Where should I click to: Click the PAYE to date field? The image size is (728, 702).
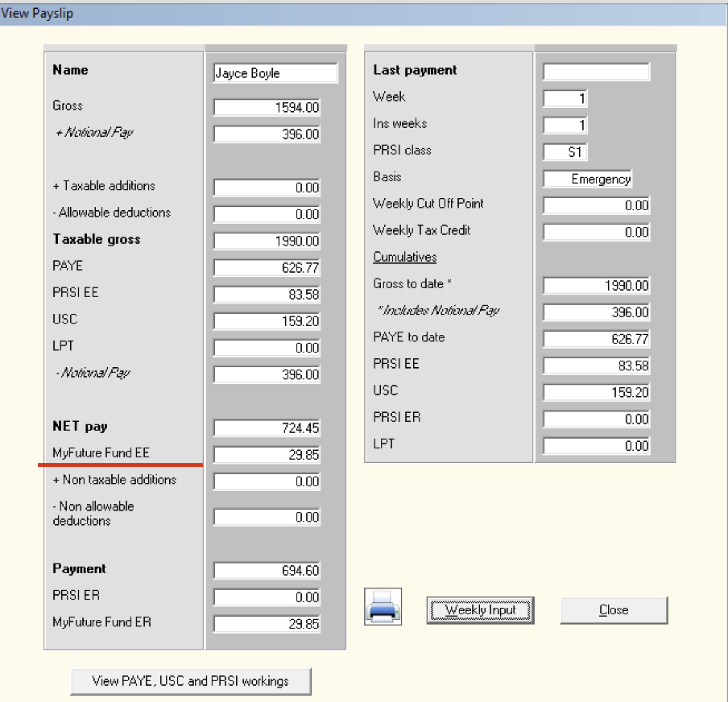coord(596,339)
